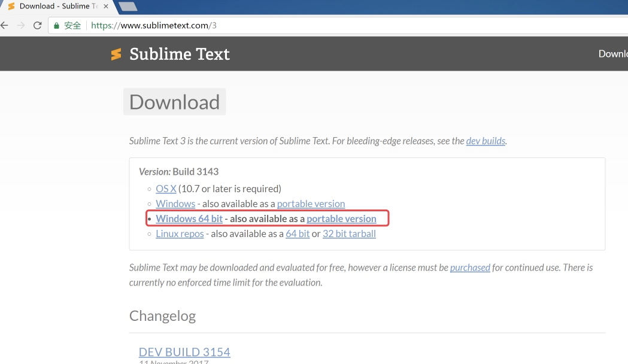Viewport: 628px width, 364px height.
Task: Download the Linux 32 bit tarball
Action: [349, 234]
